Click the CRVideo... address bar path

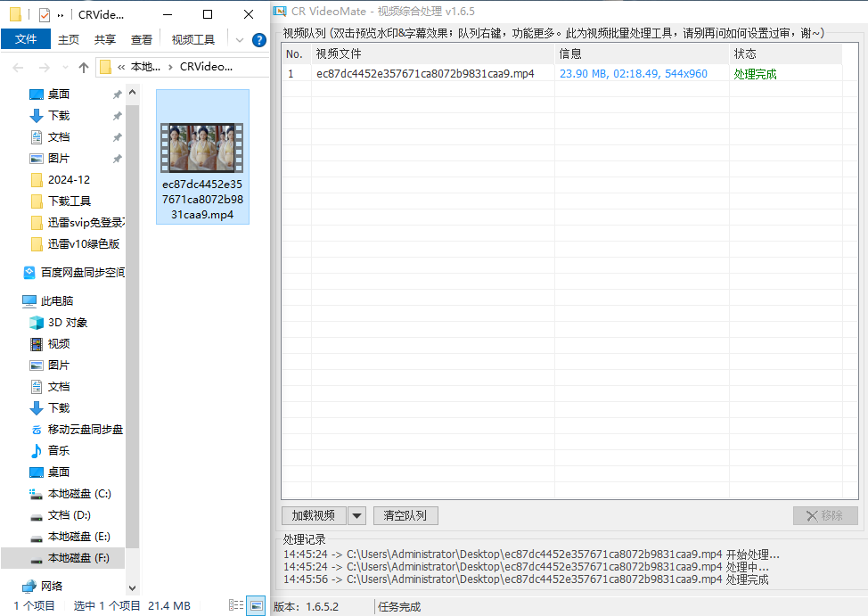pos(206,67)
